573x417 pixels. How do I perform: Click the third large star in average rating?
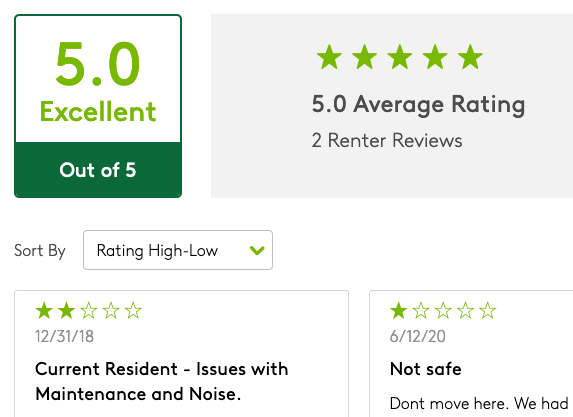tap(400, 57)
